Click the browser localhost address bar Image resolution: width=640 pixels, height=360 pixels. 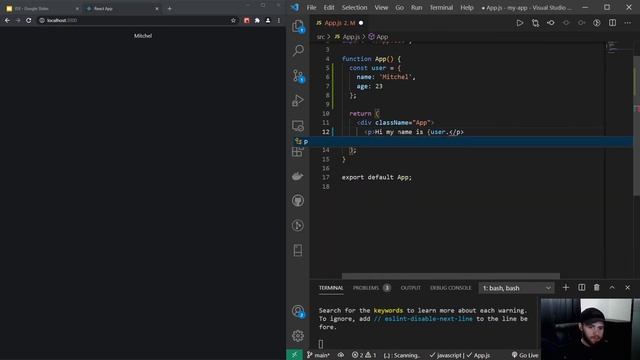(138, 20)
